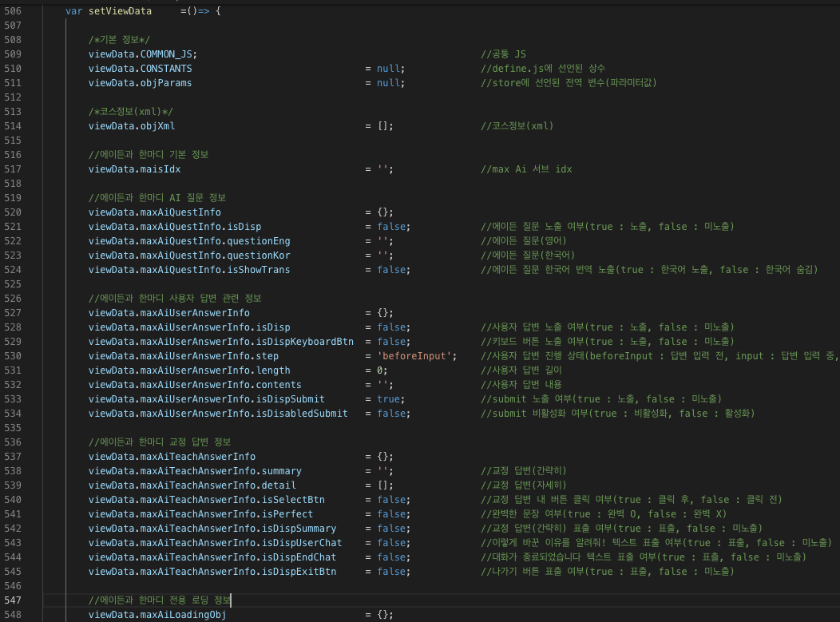Click the maxAiQuestInfo.isDisp property
Image resolution: width=840 pixels, height=622 pixels.
201,227
